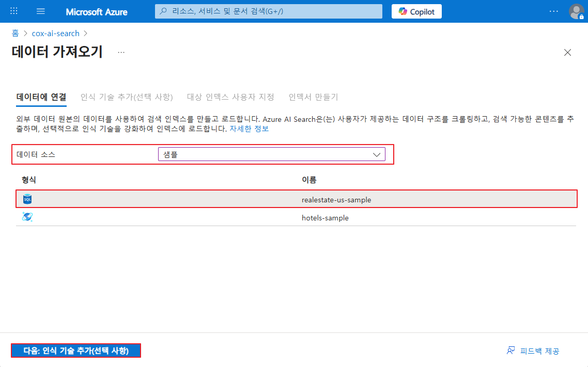Viewport: 588px width, 367px height.
Task: Select the 데이터에 연결 tab
Action: pos(41,97)
